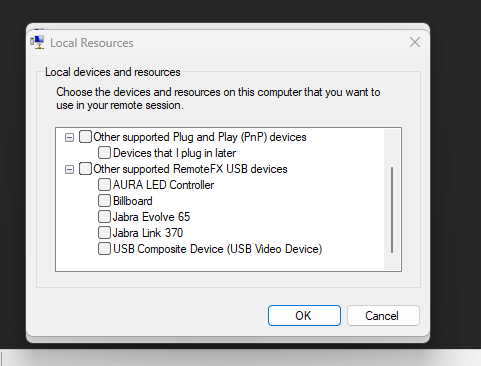Confirm with the OK button
The image size is (481, 366).
(304, 315)
